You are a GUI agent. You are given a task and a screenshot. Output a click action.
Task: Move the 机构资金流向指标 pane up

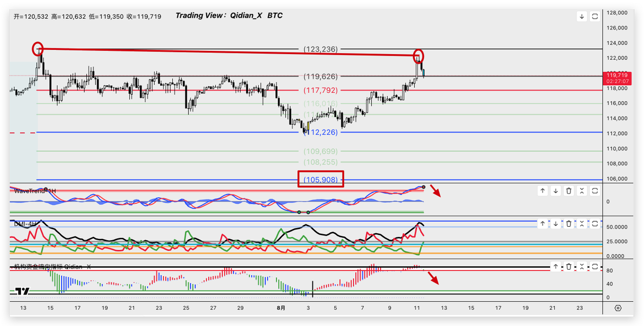click(555, 266)
